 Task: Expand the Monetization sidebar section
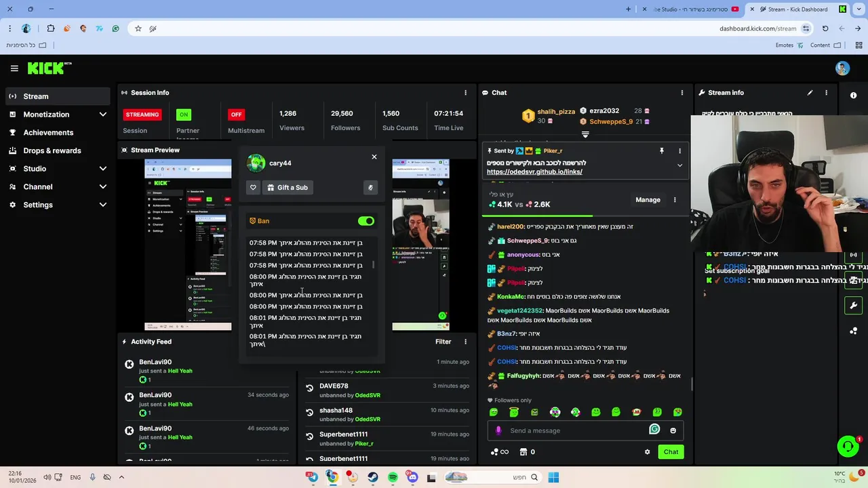[103, 115]
